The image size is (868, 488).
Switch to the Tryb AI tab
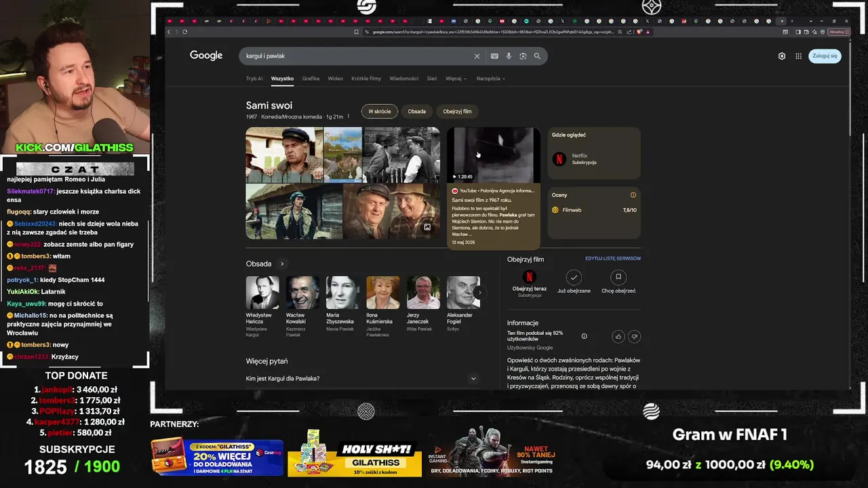point(254,79)
